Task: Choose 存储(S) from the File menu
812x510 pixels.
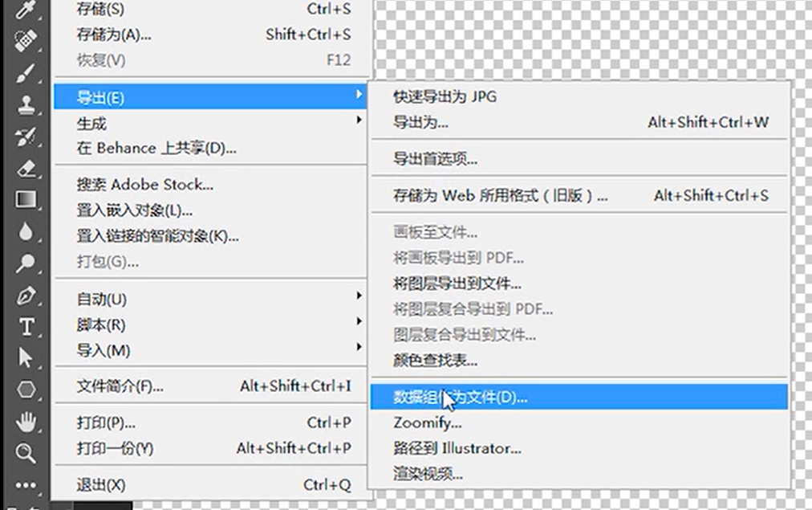Action: click(x=210, y=9)
